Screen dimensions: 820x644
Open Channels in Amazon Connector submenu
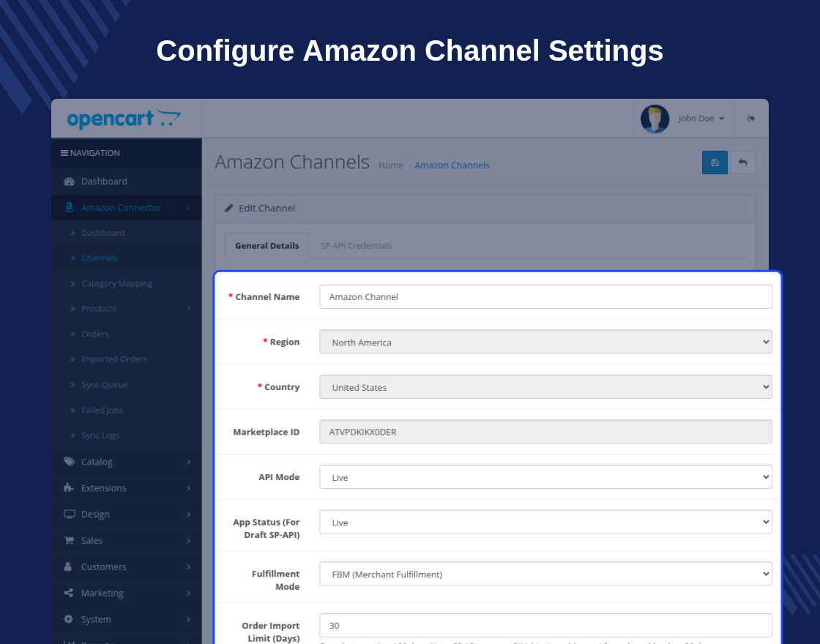coord(100,258)
